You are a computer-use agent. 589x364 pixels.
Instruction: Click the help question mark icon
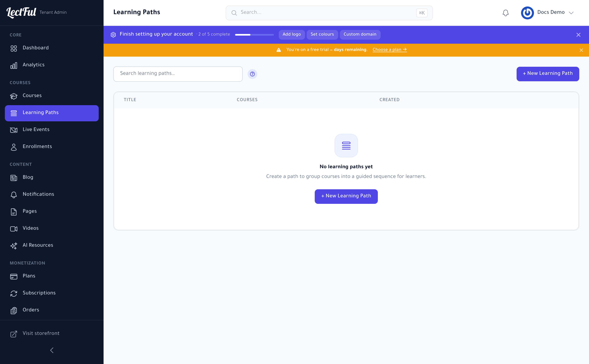(x=252, y=74)
